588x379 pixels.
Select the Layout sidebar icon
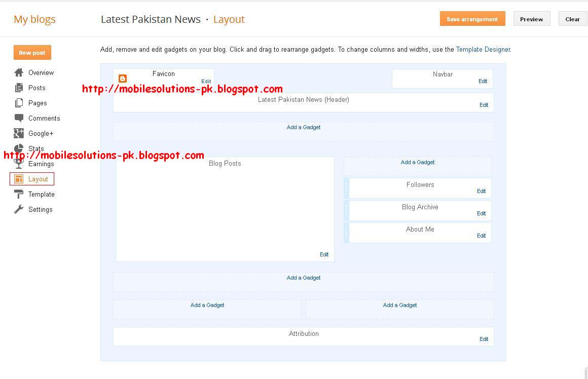pyautogui.click(x=18, y=179)
